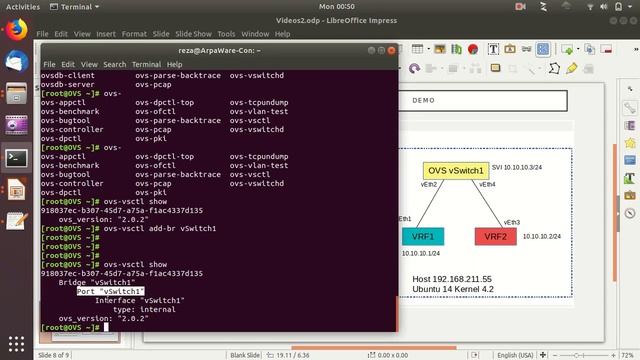
Task: Add a new slide with the New Slide icon
Action: 567,49
